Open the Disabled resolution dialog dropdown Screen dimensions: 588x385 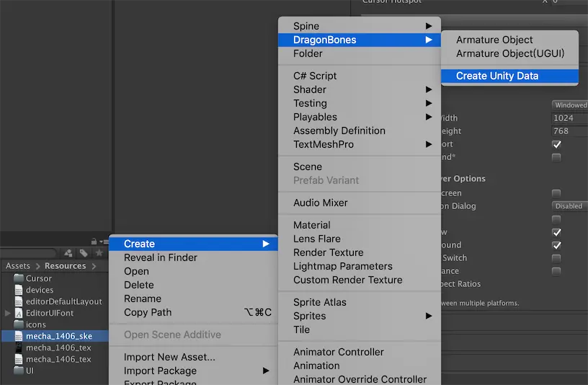tap(569, 206)
